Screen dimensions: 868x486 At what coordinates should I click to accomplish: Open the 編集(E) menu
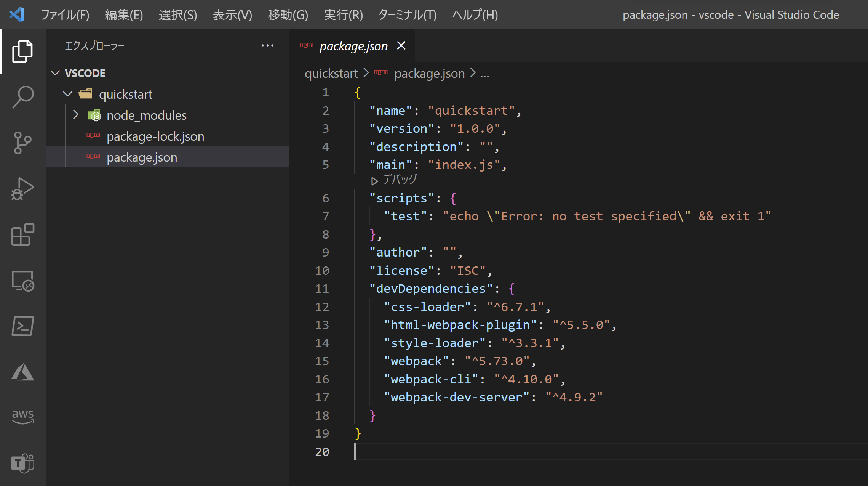[x=124, y=14]
